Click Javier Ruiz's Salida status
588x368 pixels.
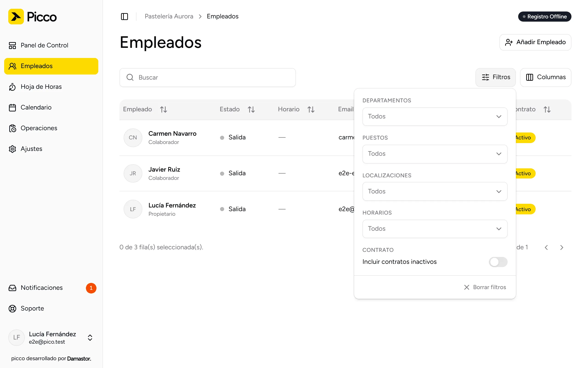coord(233,173)
